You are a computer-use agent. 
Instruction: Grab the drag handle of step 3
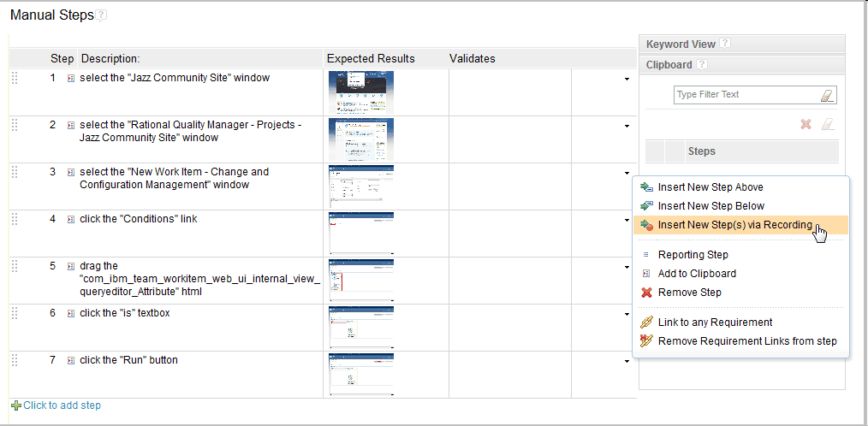[x=15, y=172]
